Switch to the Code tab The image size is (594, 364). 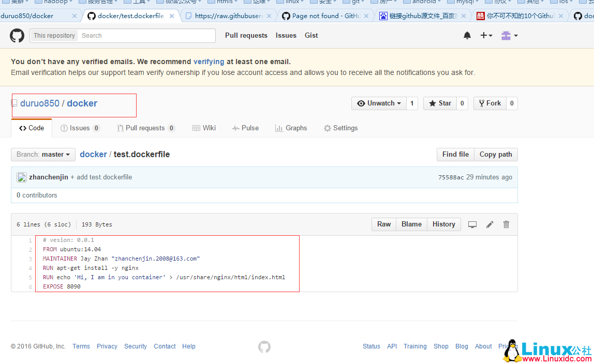pos(32,128)
